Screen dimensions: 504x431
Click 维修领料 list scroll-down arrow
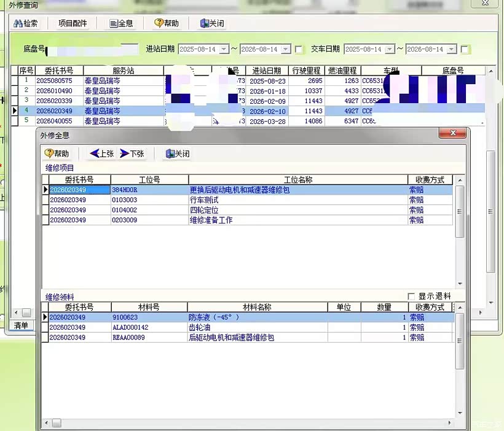(x=460, y=413)
